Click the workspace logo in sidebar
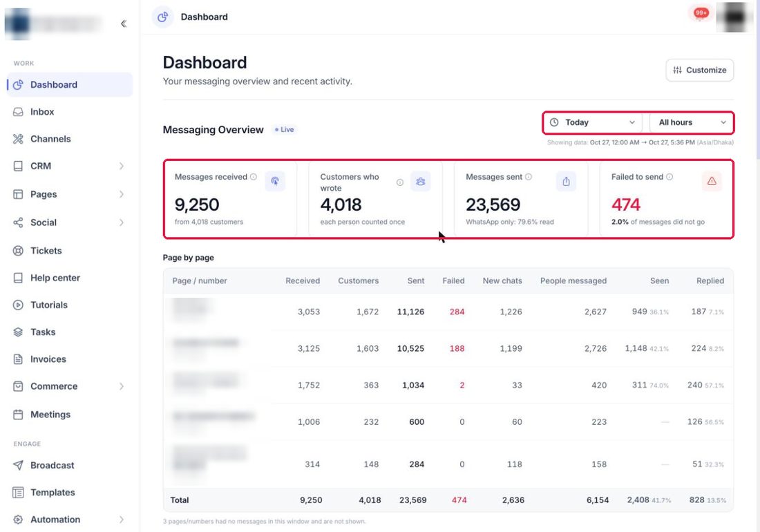760x532 pixels. pyautogui.click(x=19, y=23)
